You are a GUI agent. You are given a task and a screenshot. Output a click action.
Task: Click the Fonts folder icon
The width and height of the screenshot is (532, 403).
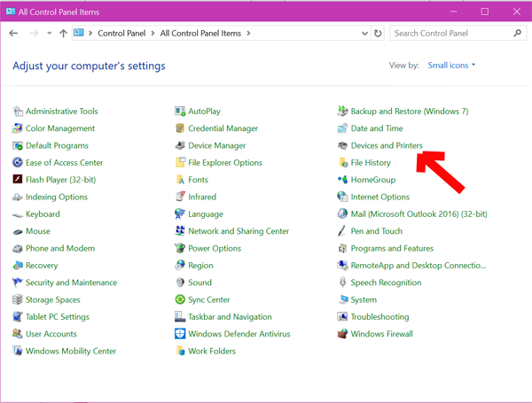[x=180, y=180]
